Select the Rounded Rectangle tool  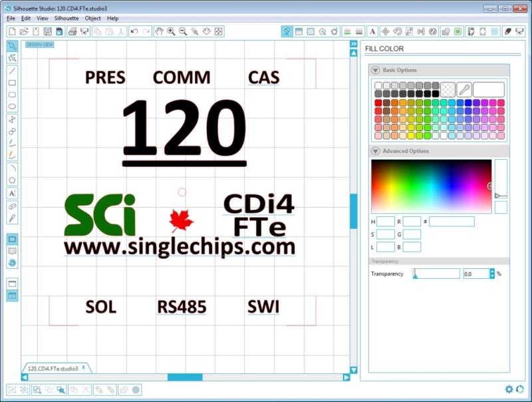click(x=12, y=95)
